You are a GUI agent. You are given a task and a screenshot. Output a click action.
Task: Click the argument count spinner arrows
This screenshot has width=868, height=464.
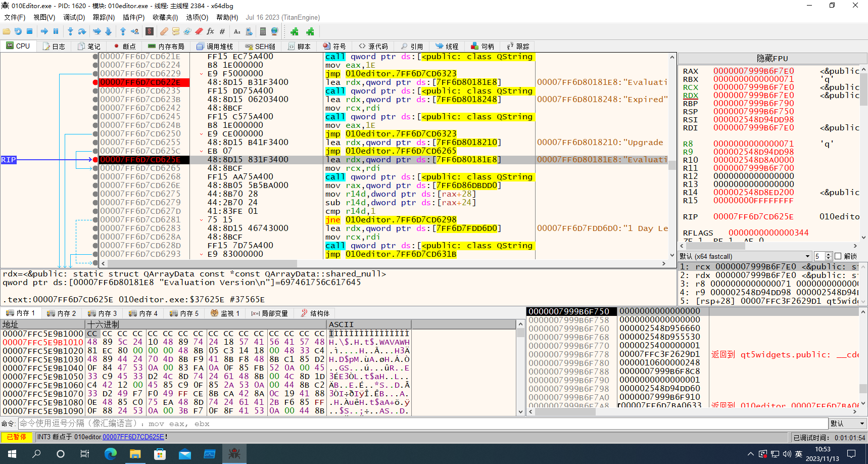pyautogui.click(x=828, y=256)
